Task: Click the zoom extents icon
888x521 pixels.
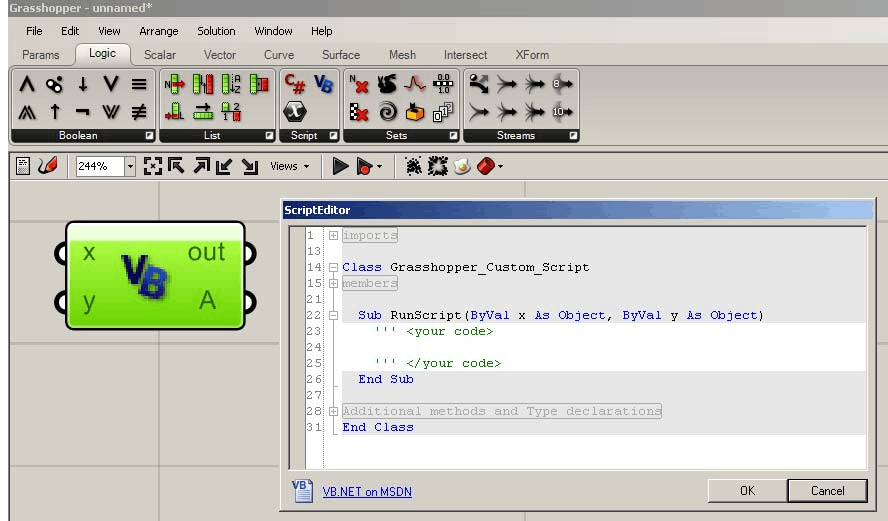Action: pyautogui.click(x=152, y=166)
